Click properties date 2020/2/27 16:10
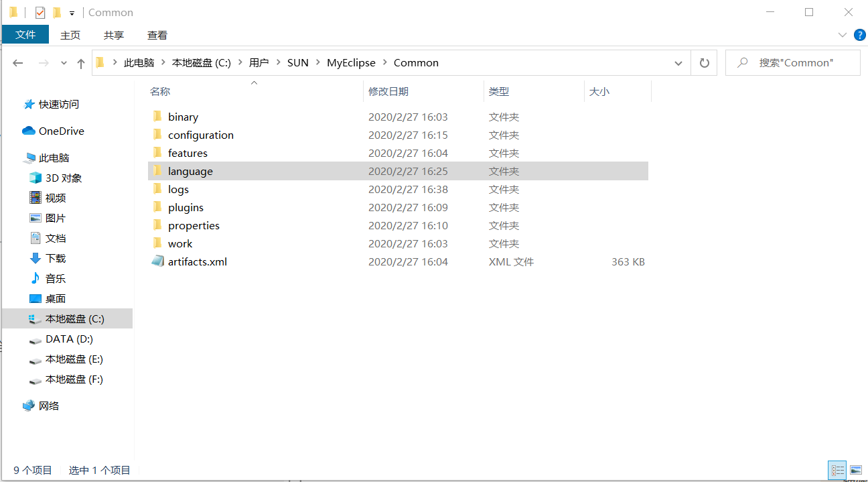The image size is (868, 482). [408, 225]
